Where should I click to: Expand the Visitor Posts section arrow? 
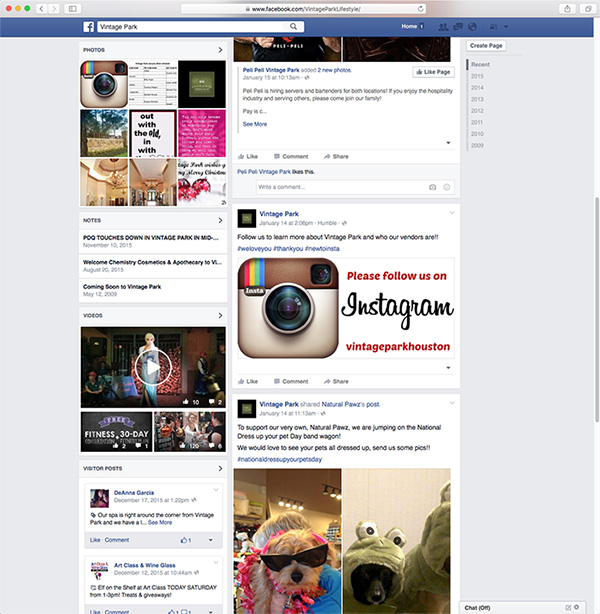220,468
